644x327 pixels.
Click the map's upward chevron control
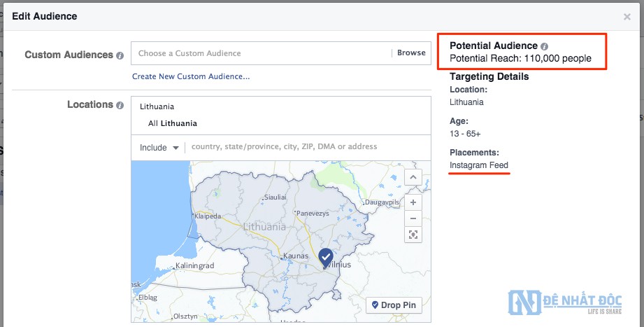[413, 178]
